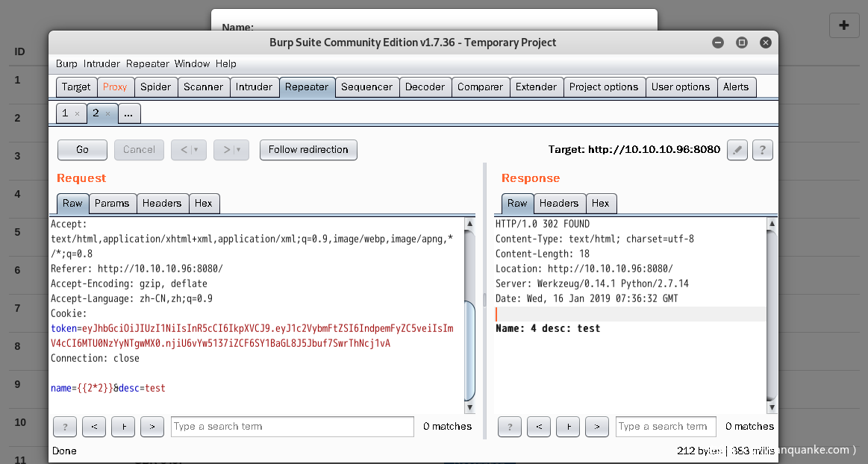Click the Follow redirection button

(x=308, y=150)
